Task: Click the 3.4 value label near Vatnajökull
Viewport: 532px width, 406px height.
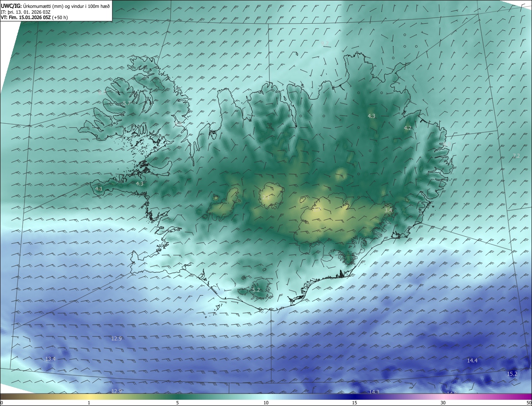Action: coord(388,210)
